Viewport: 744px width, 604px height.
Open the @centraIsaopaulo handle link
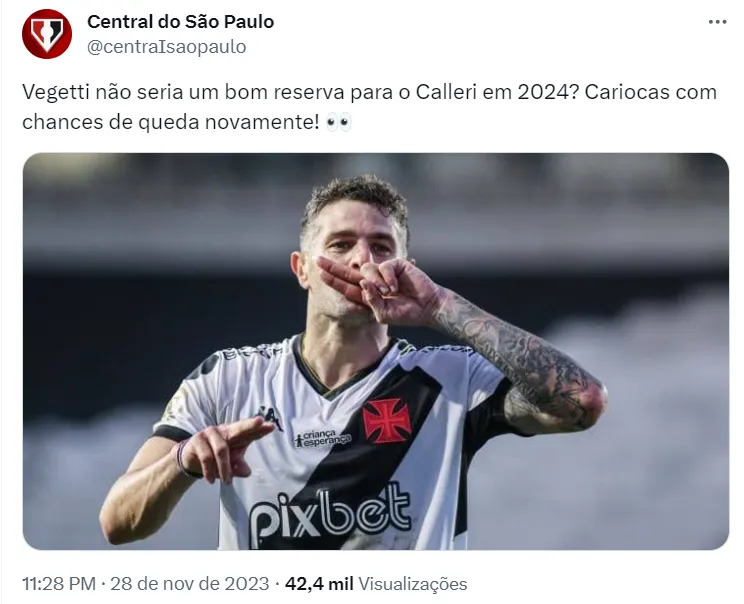point(167,47)
